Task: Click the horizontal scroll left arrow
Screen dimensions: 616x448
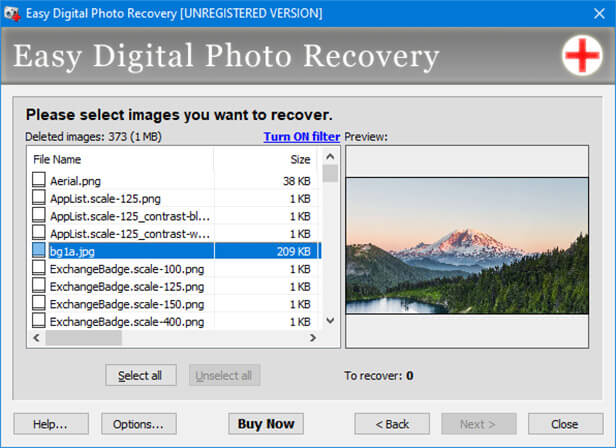Action: tap(37, 338)
